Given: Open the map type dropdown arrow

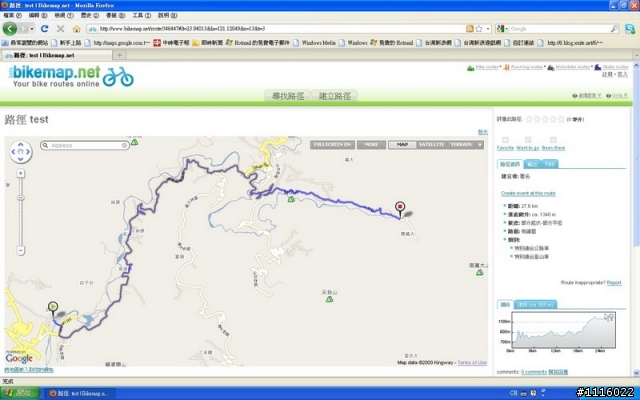Looking at the screenshot, I should pos(480,145).
